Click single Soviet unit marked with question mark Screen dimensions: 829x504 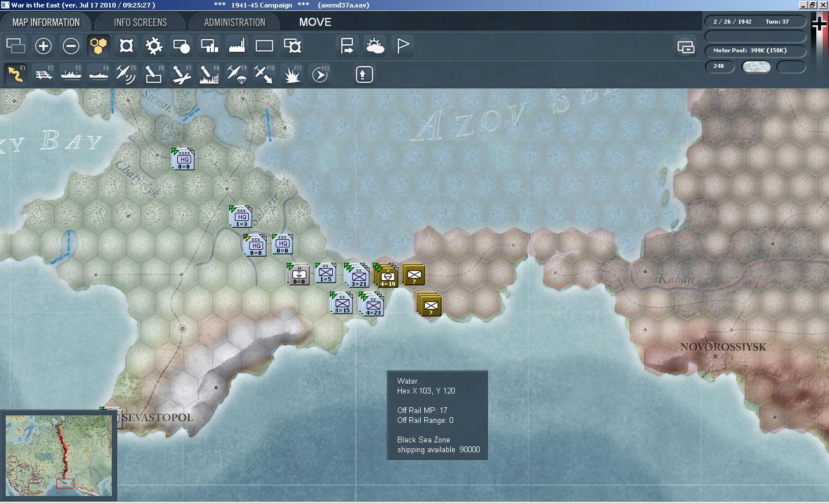pos(413,274)
